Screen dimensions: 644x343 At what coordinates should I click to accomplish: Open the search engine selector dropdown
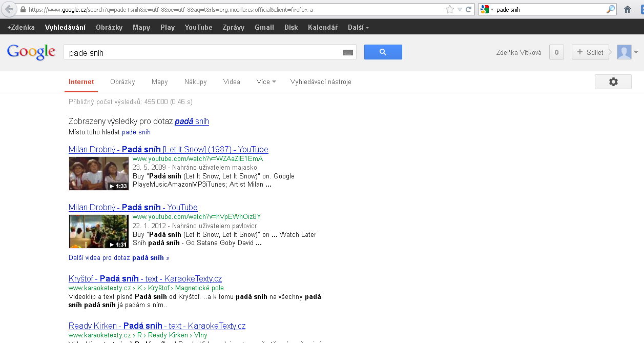point(487,9)
